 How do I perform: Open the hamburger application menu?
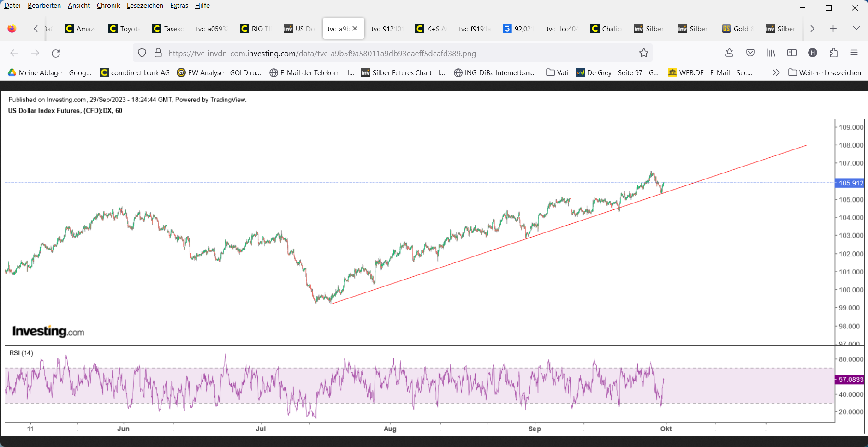(854, 53)
